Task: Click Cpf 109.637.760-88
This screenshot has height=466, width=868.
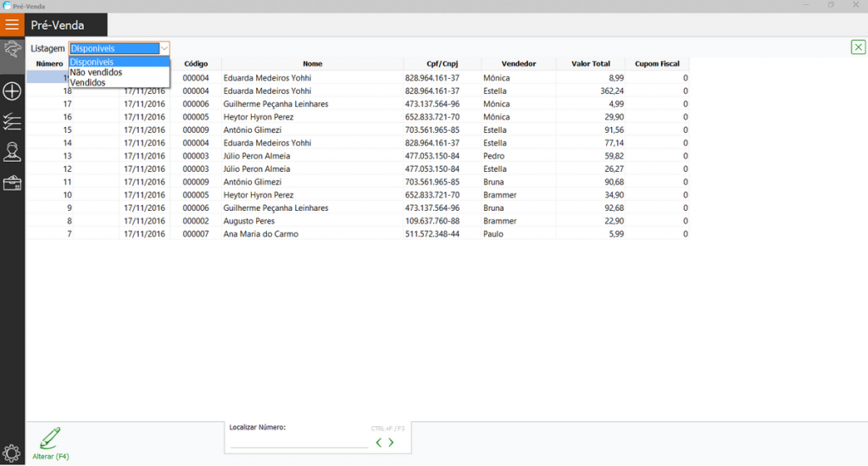Action: click(431, 221)
